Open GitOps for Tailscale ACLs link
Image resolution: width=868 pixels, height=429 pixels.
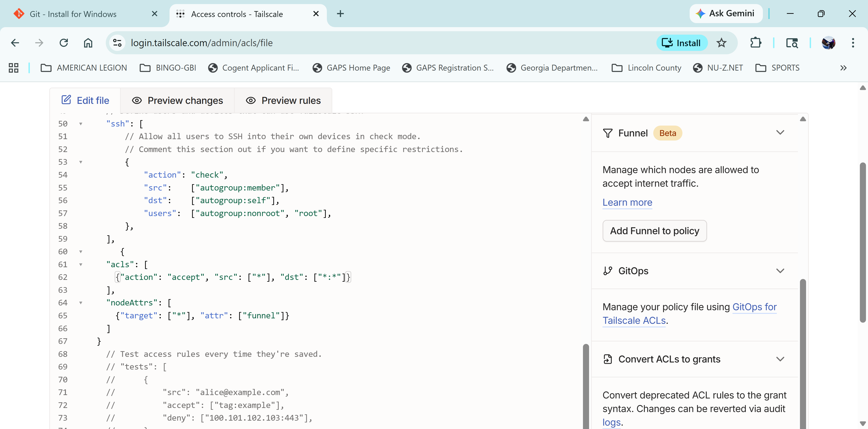click(x=689, y=314)
